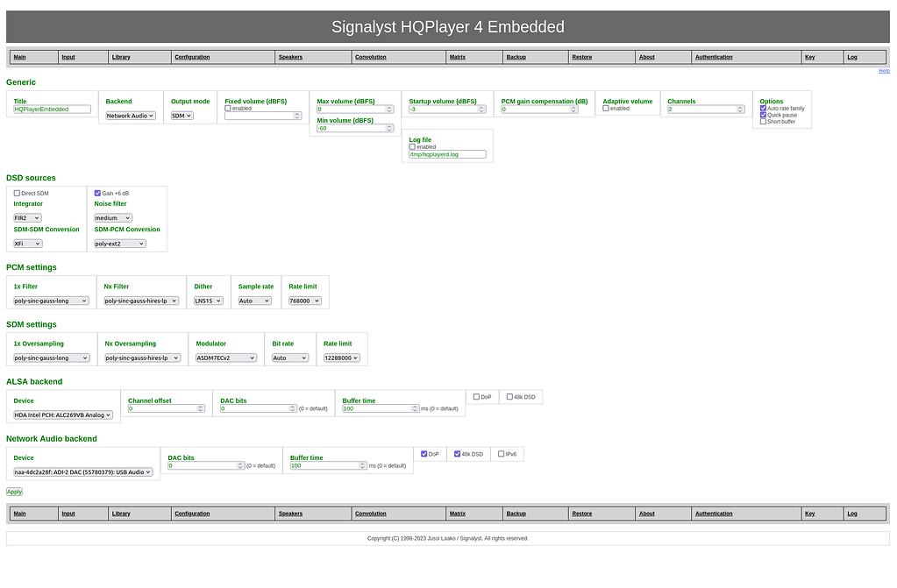
Task: Click the Apply button
Action: [14, 492]
